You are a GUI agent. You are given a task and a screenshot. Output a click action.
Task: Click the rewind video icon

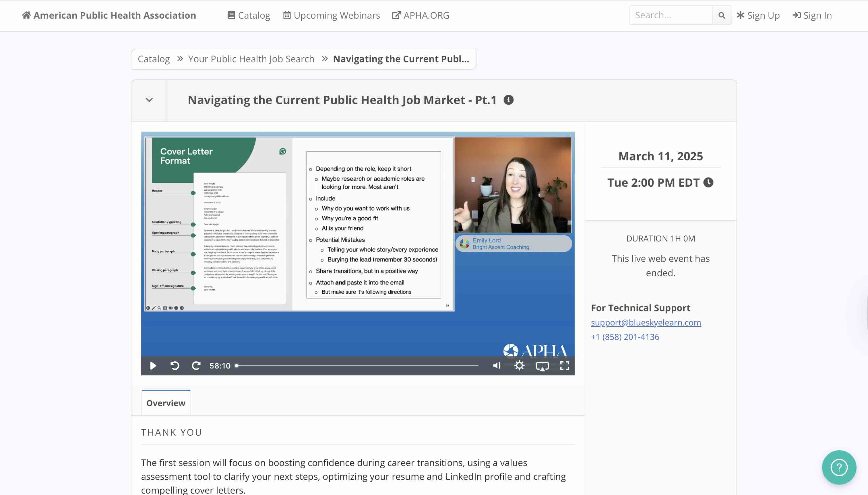click(x=175, y=365)
